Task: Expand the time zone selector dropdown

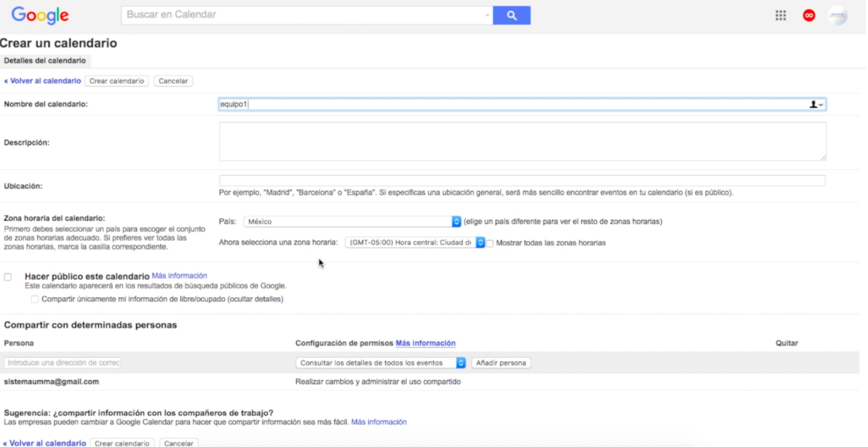Action: coord(415,243)
